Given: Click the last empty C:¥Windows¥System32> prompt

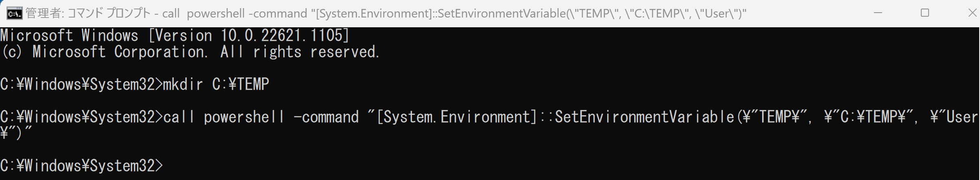Looking at the screenshot, I should [x=82, y=166].
